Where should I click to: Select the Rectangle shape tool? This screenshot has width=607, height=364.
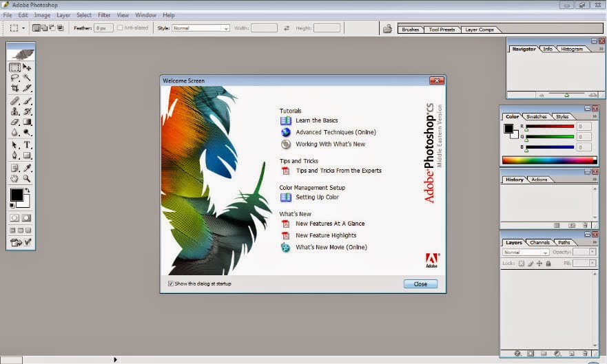point(27,156)
